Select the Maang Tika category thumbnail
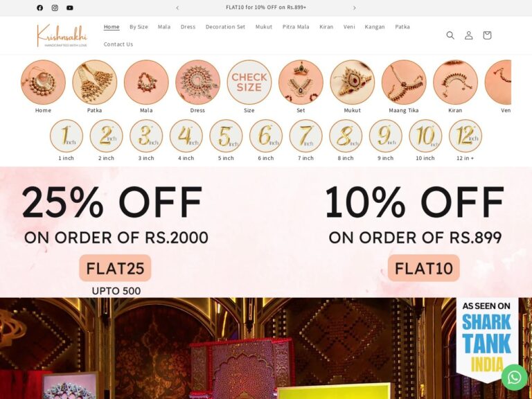 (404, 82)
